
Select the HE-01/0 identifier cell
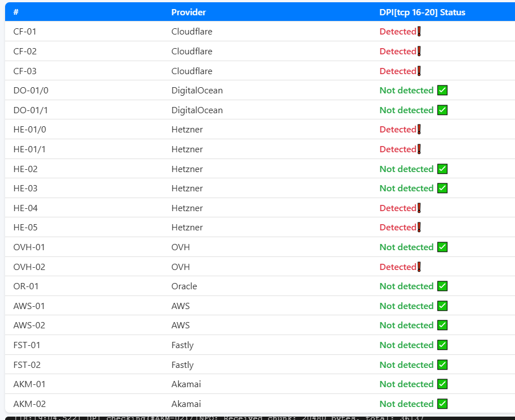[x=29, y=130]
